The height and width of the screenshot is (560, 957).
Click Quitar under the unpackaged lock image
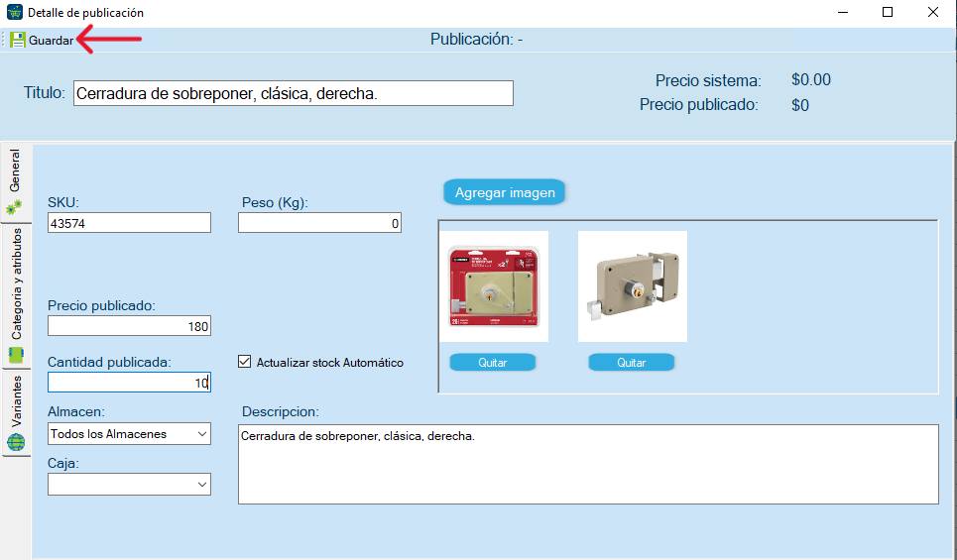pyautogui.click(x=632, y=363)
